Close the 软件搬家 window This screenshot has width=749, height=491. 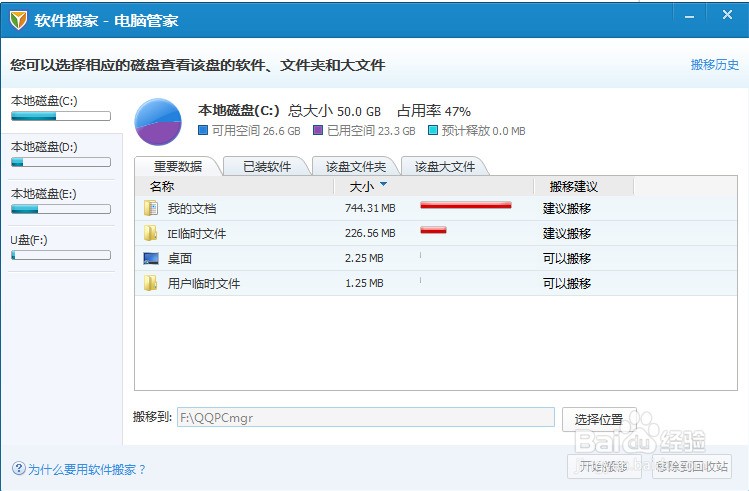pyautogui.click(x=727, y=15)
